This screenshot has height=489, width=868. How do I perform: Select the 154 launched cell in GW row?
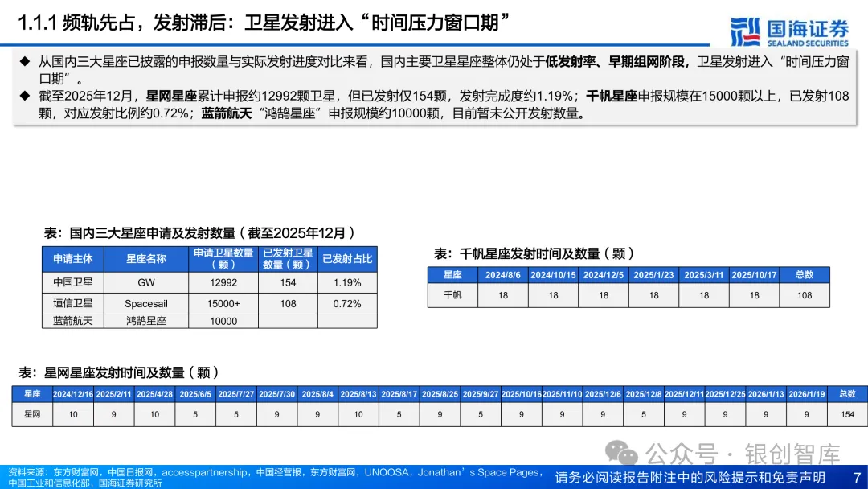point(288,282)
